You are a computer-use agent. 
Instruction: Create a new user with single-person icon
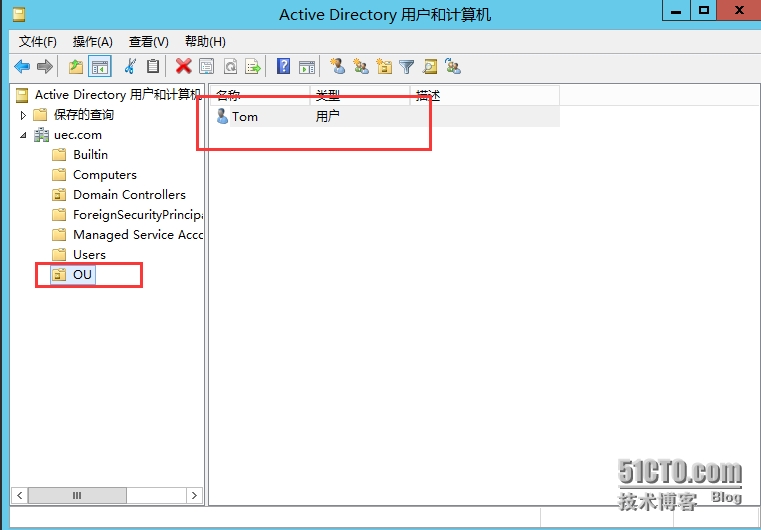pos(338,66)
